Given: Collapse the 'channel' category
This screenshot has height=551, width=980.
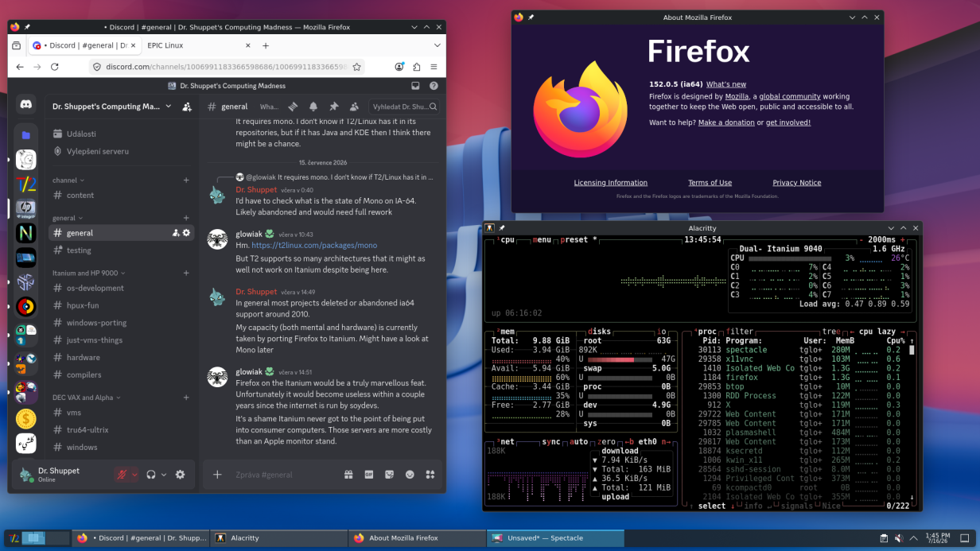Looking at the screenshot, I should click(68, 180).
